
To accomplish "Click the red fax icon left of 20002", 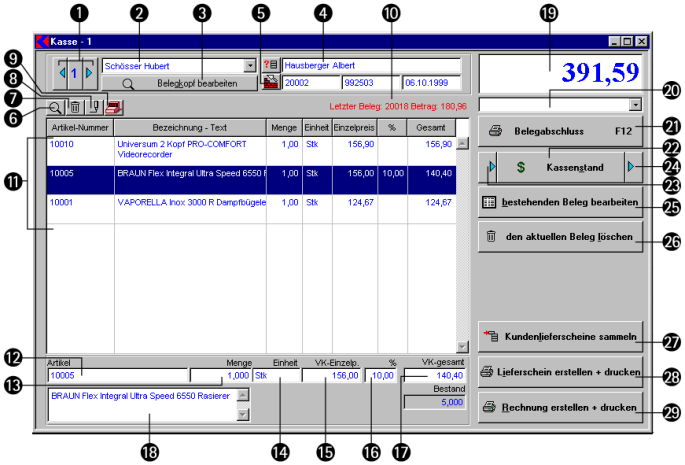I will tap(270, 83).
